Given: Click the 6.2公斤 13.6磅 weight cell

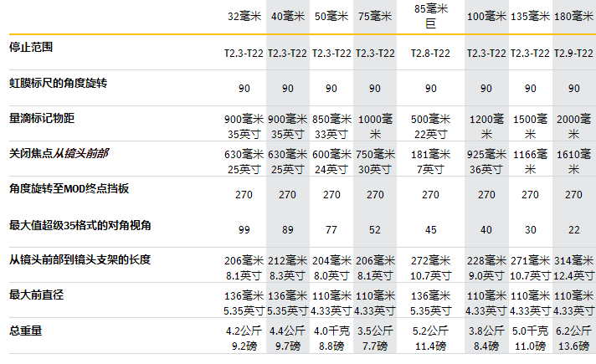Looking at the screenshot, I should pos(574,340).
